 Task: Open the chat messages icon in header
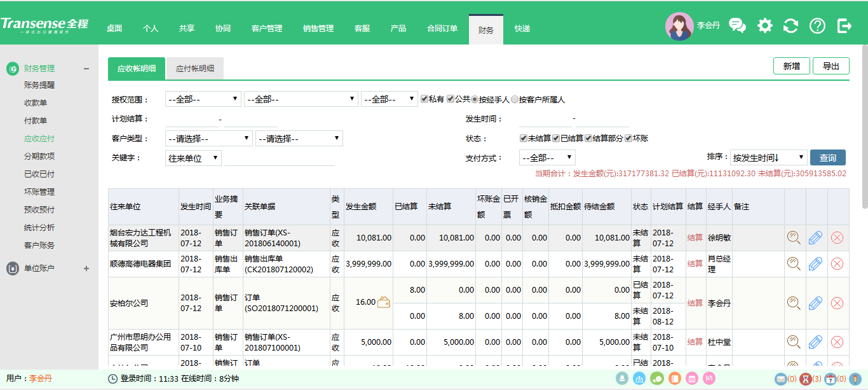pyautogui.click(x=737, y=25)
